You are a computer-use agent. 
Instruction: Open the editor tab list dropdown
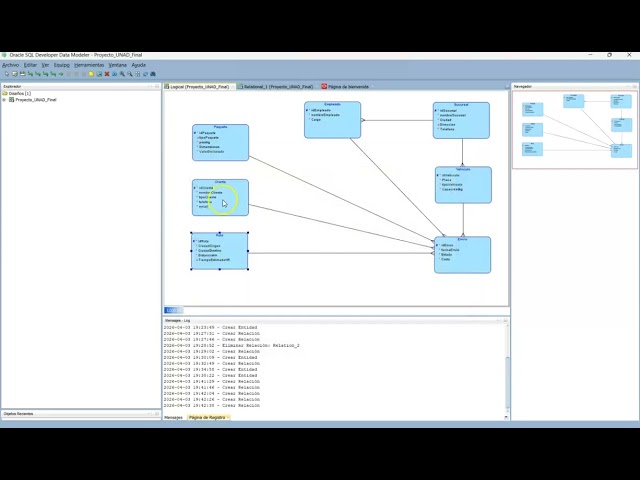[x=507, y=87]
